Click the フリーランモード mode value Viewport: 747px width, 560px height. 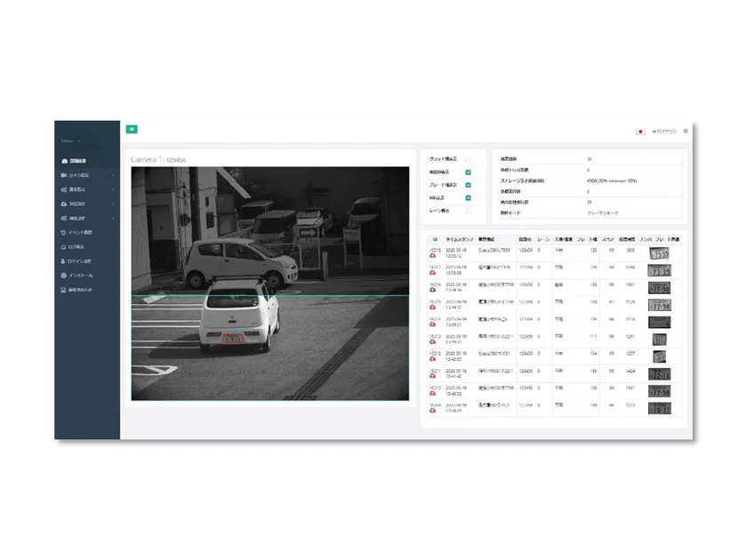(603, 212)
